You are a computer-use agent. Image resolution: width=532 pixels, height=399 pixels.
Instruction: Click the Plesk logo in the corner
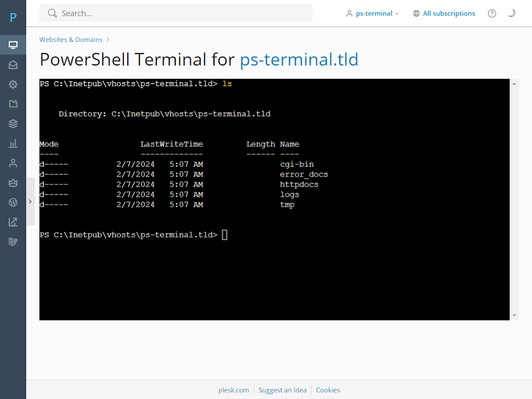pos(13,17)
